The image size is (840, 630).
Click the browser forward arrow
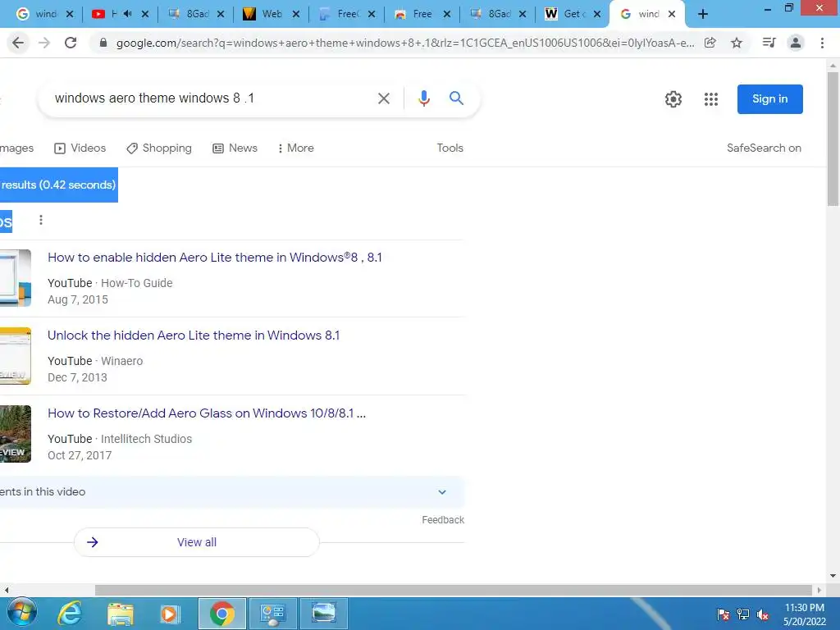pos(44,43)
